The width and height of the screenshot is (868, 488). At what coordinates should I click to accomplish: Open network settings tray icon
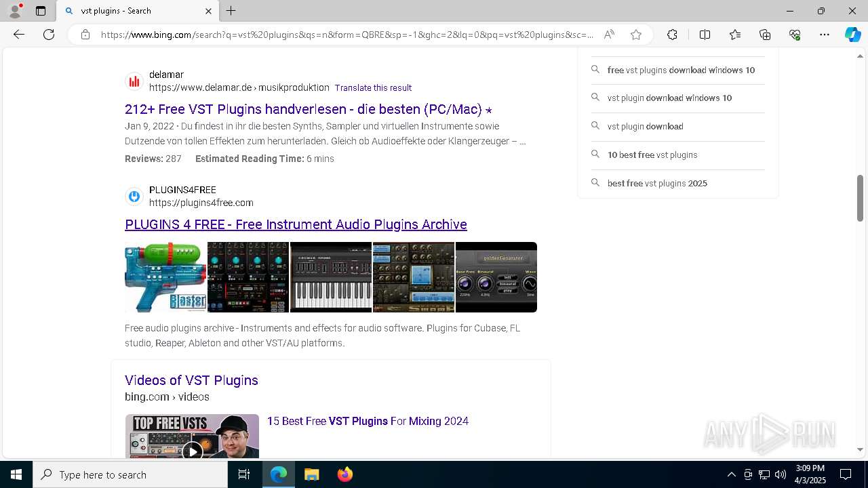coord(764,474)
